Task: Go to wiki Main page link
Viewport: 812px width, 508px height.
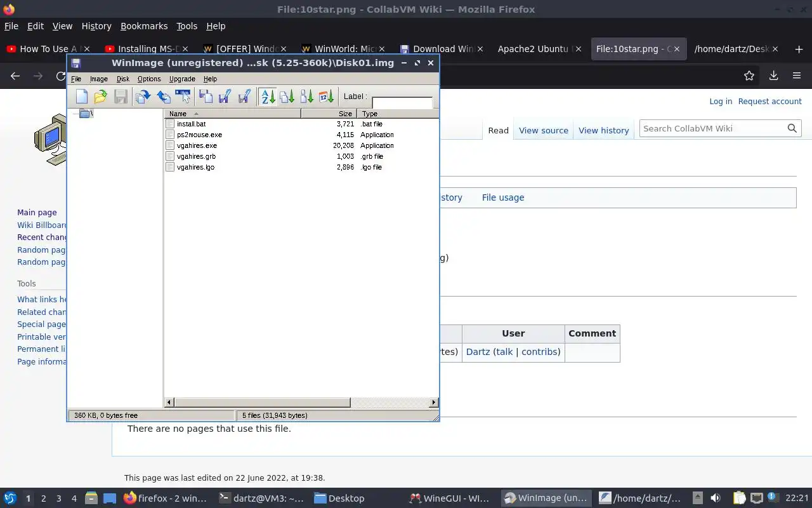Action: coord(37,213)
